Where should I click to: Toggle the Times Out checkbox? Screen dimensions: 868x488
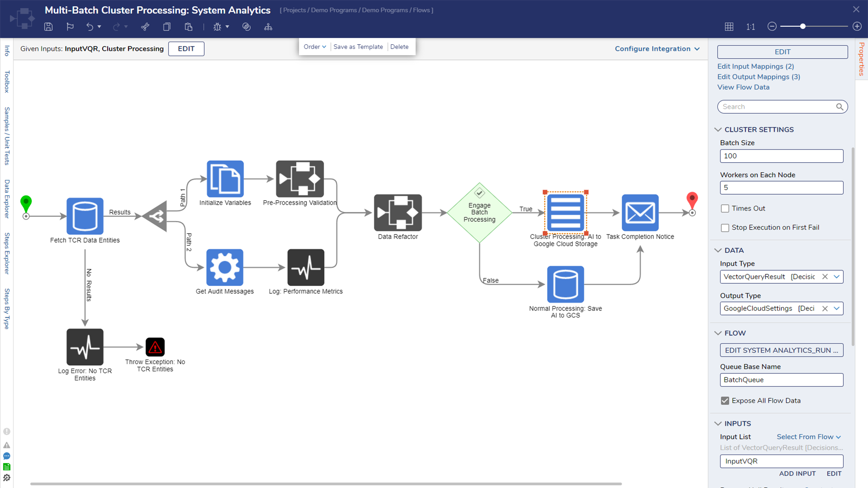pos(725,208)
